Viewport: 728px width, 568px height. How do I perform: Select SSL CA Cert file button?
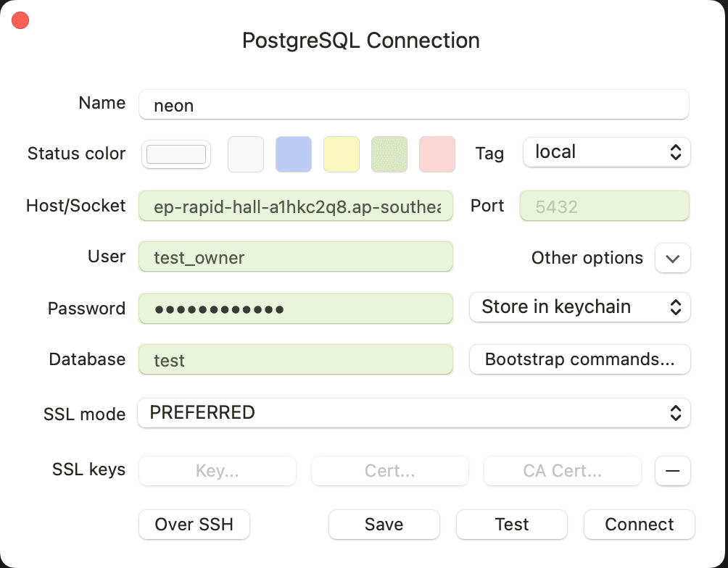point(562,471)
